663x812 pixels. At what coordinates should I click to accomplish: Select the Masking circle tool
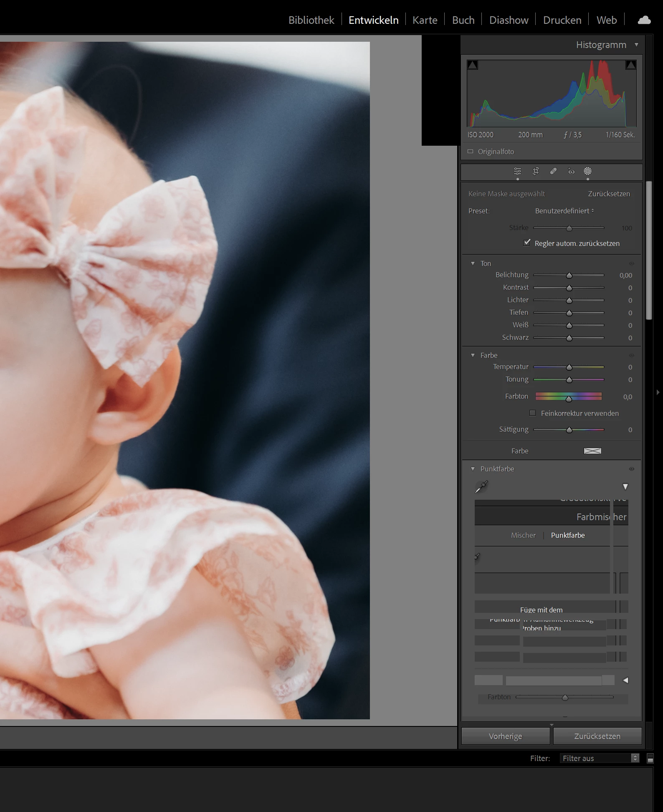(587, 171)
